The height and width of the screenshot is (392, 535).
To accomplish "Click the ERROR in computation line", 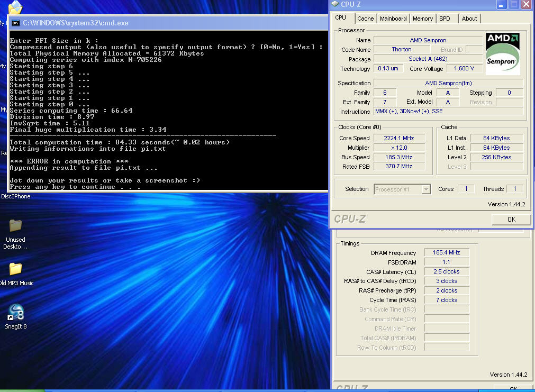I will (x=69, y=161).
